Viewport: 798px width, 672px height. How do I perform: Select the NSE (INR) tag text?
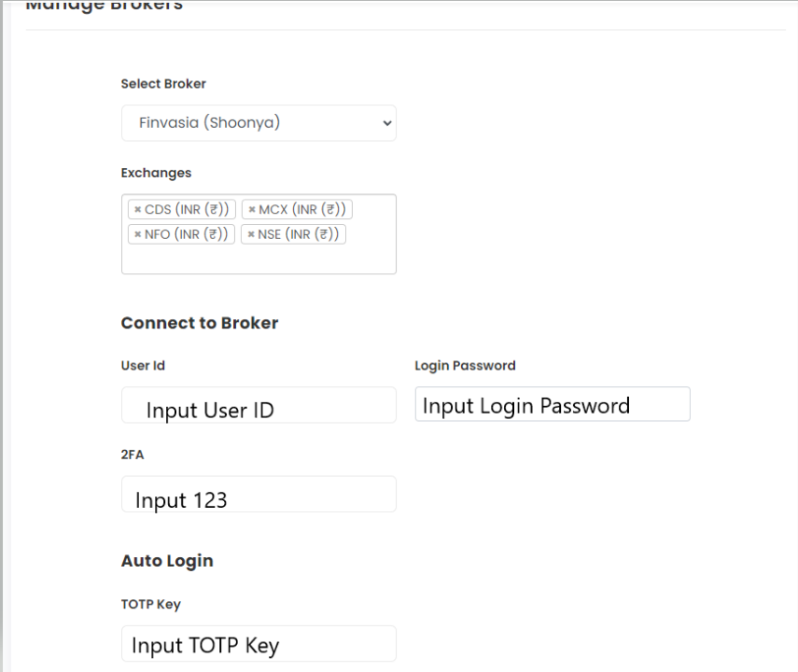(x=299, y=234)
